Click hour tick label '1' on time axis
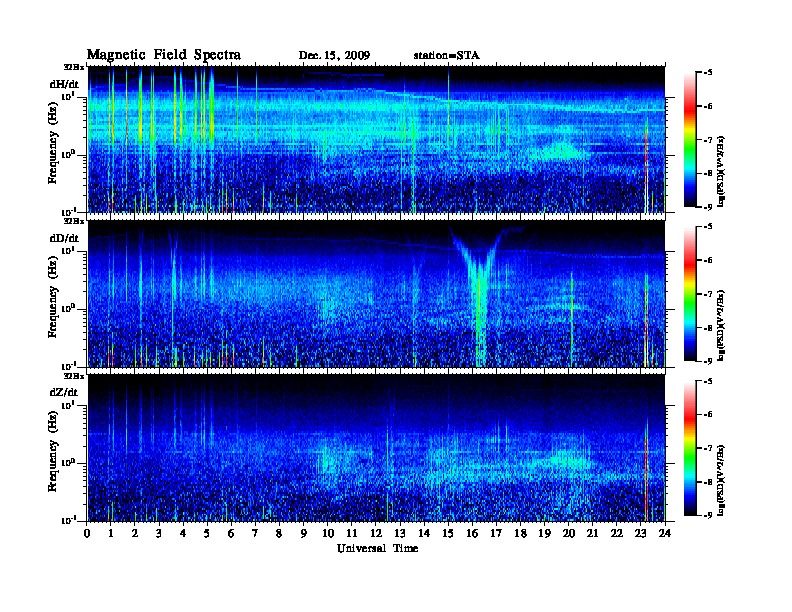792x612 pixels. coord(111,533)
